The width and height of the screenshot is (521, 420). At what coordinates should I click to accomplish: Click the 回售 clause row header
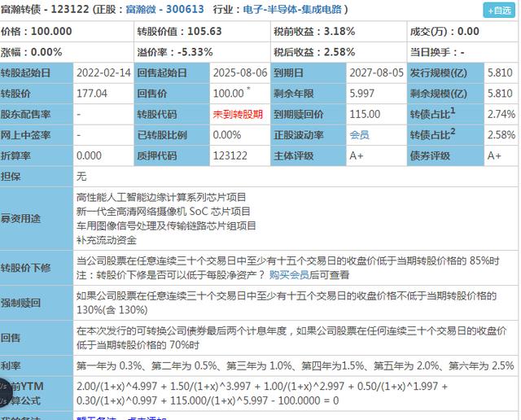(36, 338)
